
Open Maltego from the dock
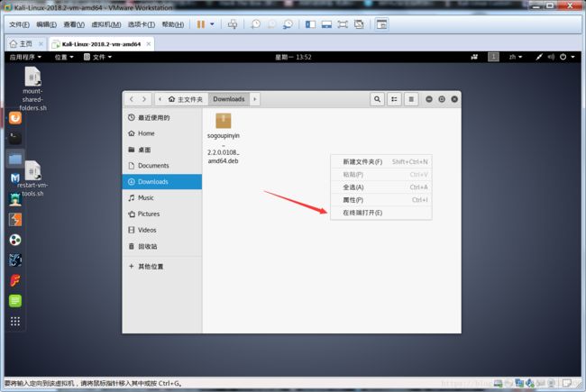click(15, 240)
